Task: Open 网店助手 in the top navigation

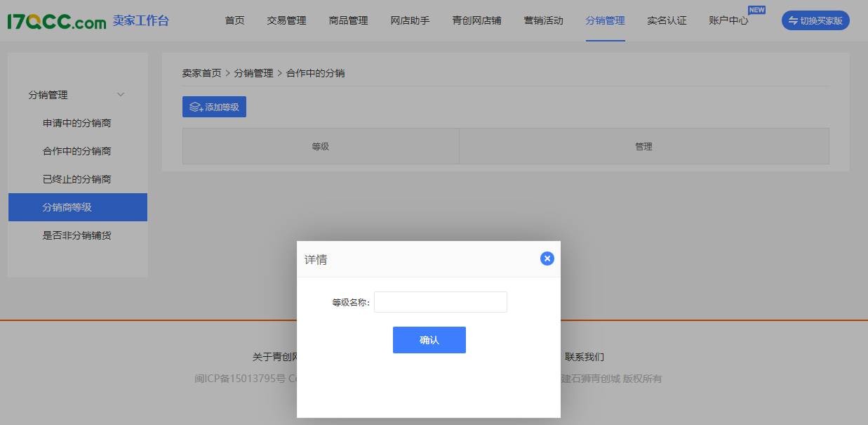Action: tap(410, 20)
